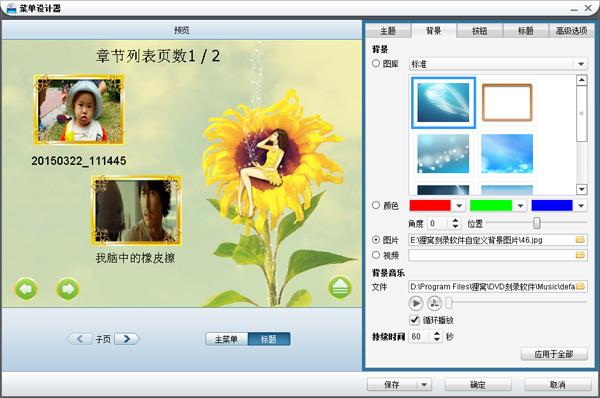Click the 保存 button

392,385
